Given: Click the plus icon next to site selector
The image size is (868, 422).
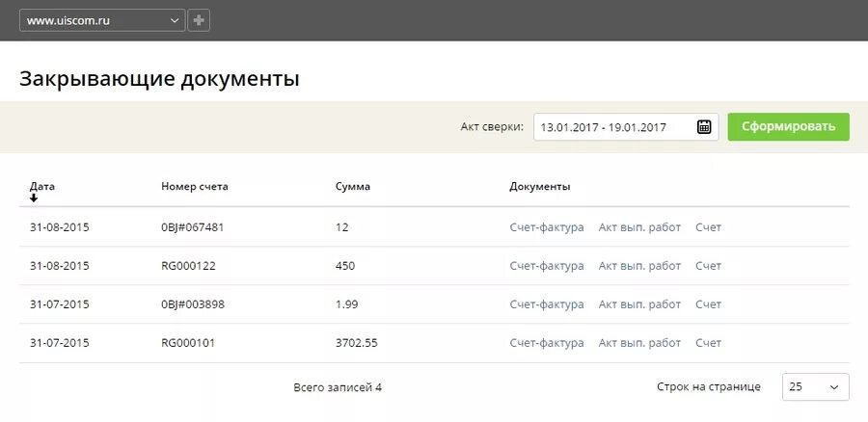Looking at the screenshot, I should coord(199,20).
